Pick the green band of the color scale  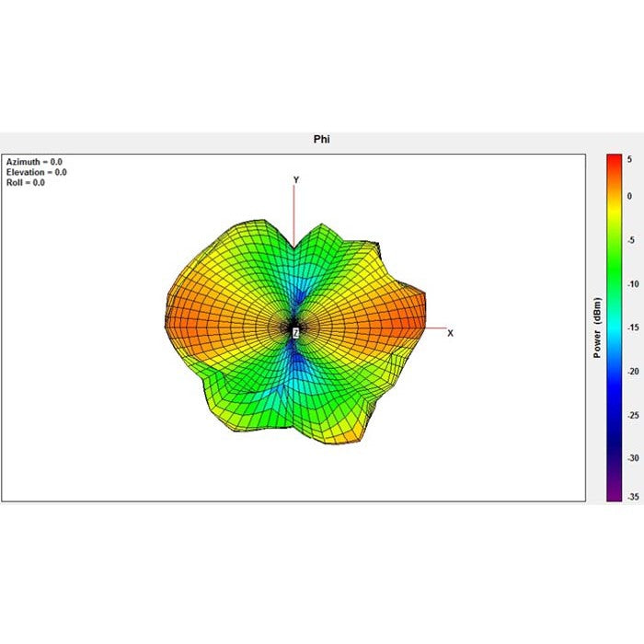click(612, 276)
